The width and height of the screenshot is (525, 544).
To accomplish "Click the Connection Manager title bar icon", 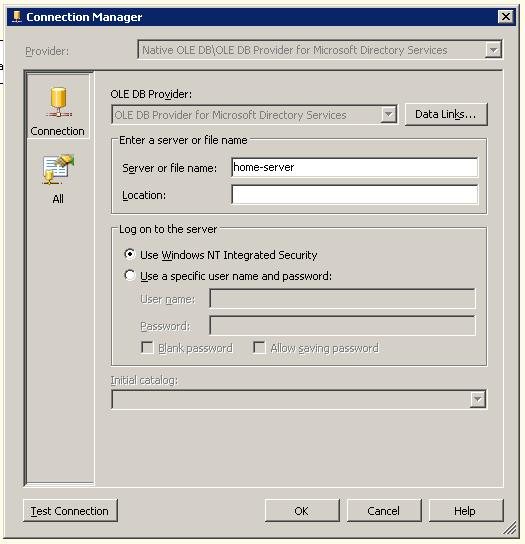I will coord(16,17).
